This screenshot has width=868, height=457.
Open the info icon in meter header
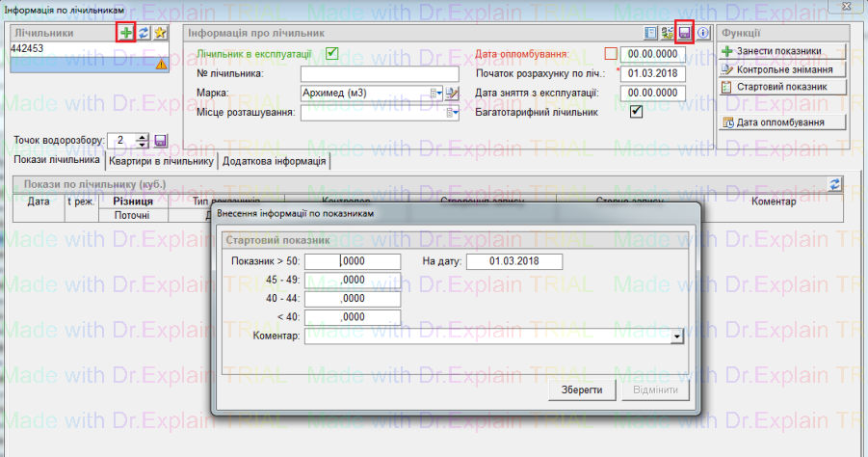click(702, 33)
